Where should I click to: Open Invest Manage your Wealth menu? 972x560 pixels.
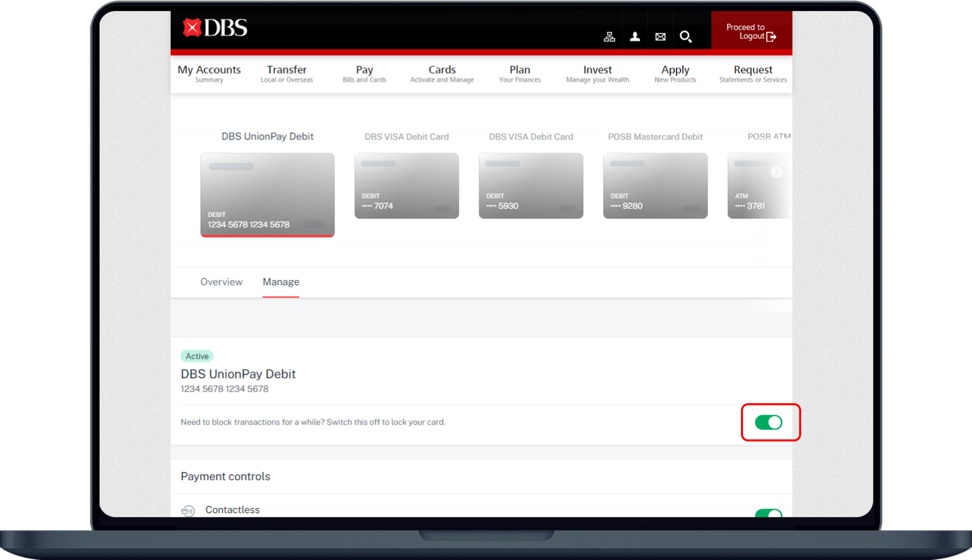(x=597, y=74)
